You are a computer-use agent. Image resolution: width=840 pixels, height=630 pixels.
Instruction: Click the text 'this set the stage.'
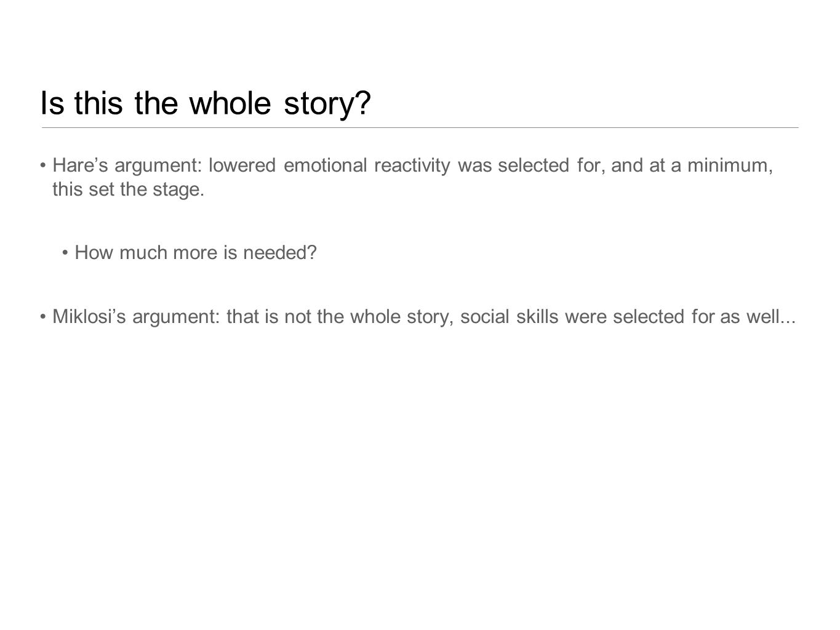click(128, 189)
